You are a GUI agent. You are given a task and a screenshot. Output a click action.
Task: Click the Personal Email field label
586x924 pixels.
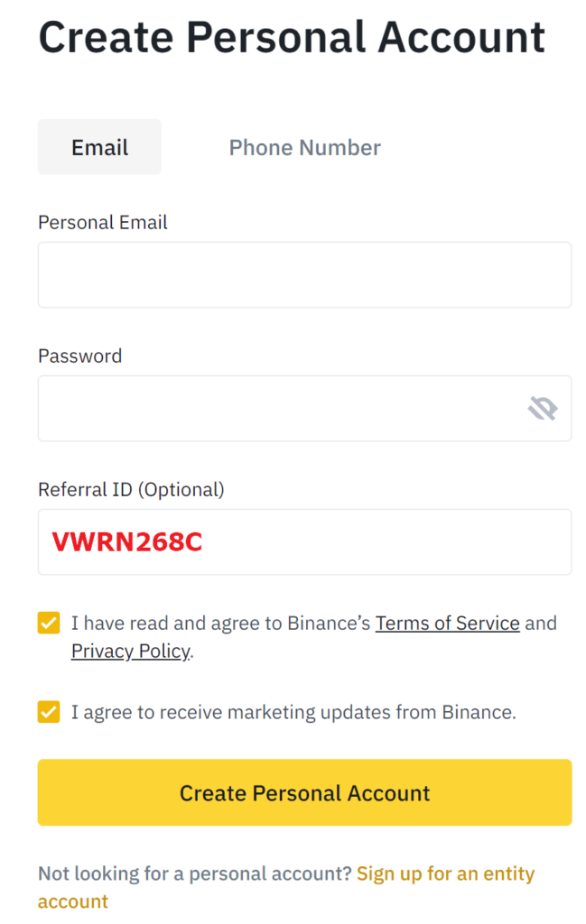click(x=103, y=223)
